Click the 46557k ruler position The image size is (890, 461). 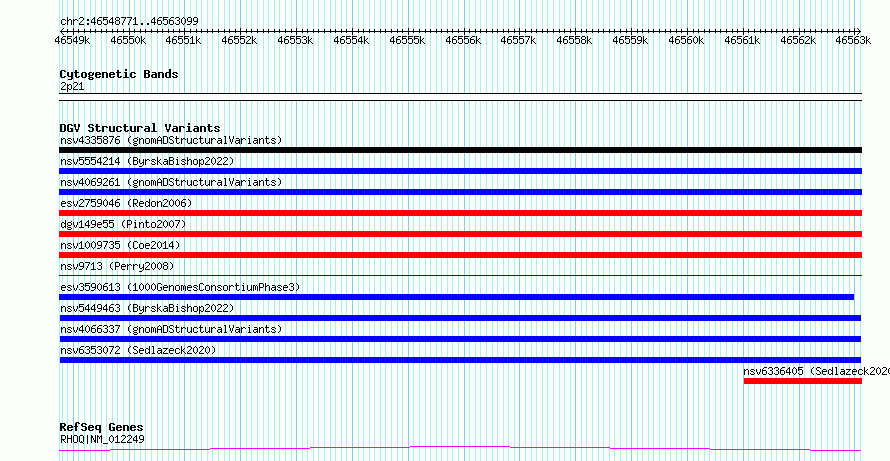point(518,40)
